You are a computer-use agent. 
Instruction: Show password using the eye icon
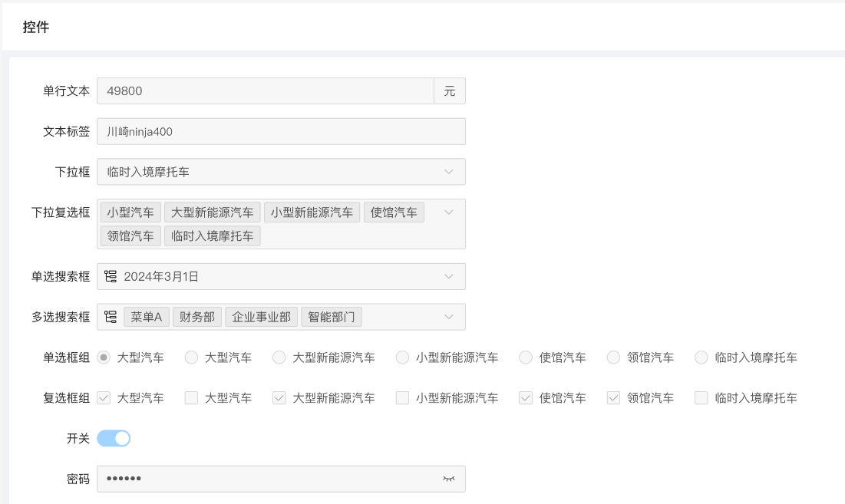(449, 479)
